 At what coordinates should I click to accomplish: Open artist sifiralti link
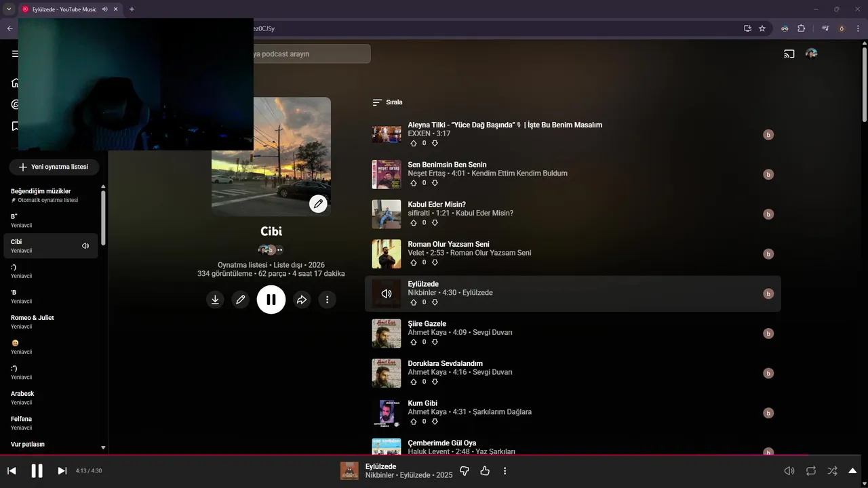point(419,213)
